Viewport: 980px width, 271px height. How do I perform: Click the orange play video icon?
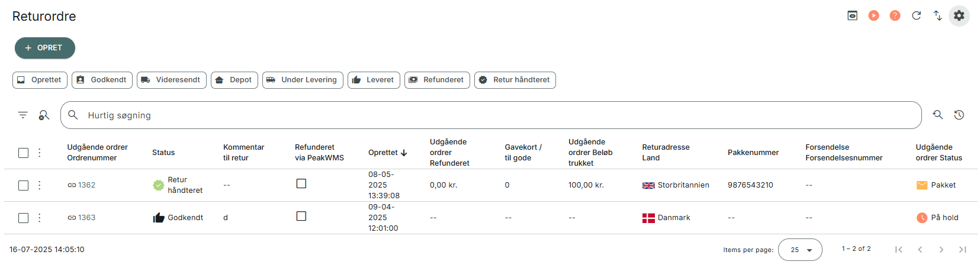click(x=873, y=16)
